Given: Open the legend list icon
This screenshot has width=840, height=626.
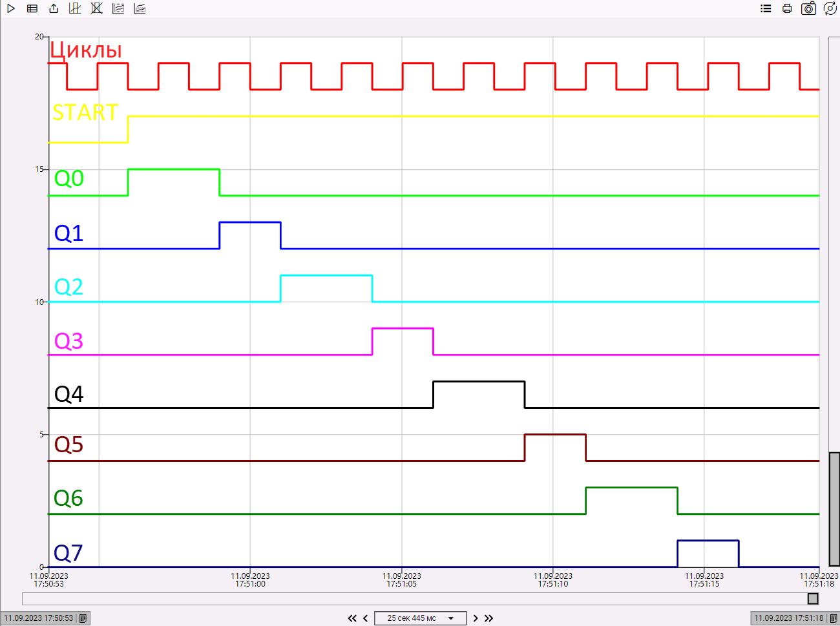Looking at the screenshot, I should click(x=766, y=8).
